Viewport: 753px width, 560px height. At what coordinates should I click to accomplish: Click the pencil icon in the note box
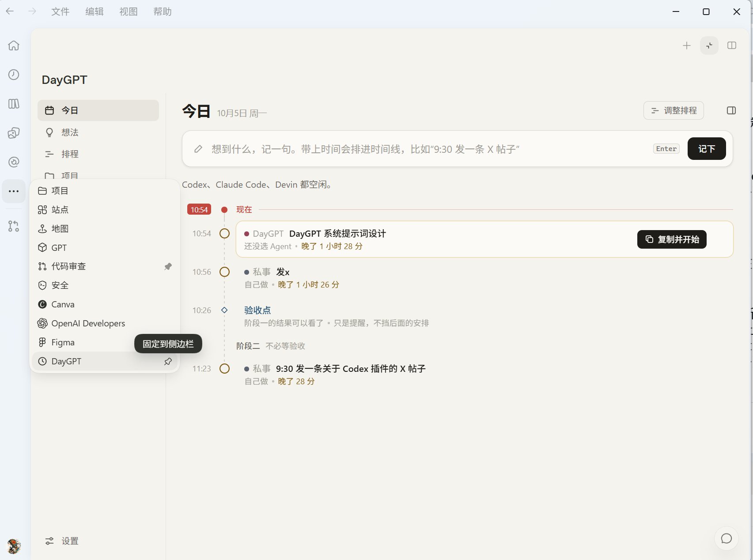(198, 149)
